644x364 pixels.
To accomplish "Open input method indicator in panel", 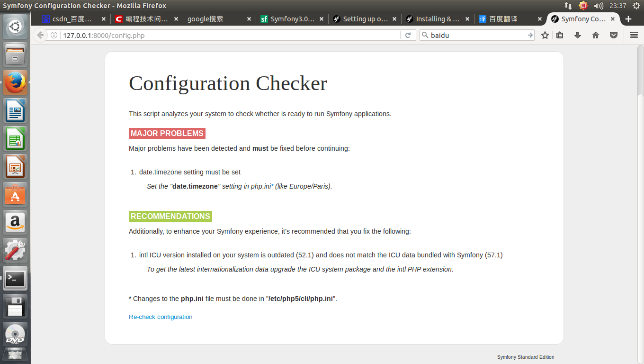I will click(583, 6).
